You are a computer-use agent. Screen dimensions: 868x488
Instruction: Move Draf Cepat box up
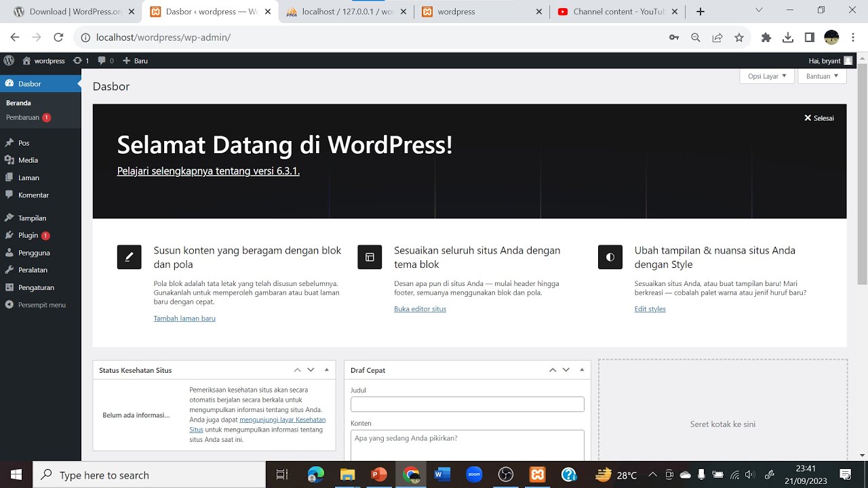(x=553, y=370)
